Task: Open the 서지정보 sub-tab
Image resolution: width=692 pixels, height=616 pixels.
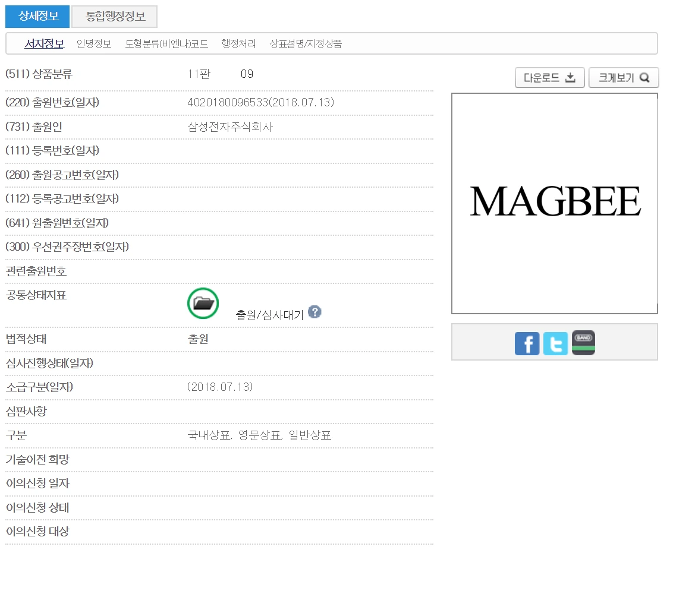Action: [44, 43]
